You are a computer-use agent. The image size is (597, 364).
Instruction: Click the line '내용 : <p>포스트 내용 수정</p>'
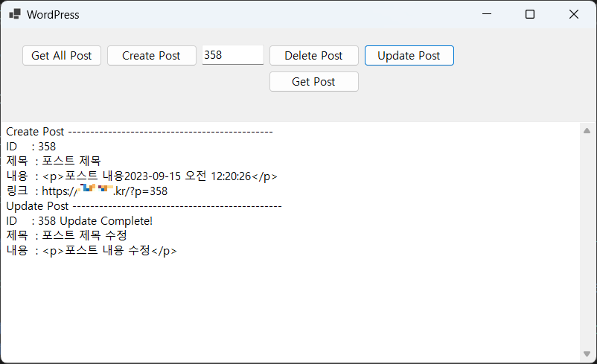(x=92, y=251)
